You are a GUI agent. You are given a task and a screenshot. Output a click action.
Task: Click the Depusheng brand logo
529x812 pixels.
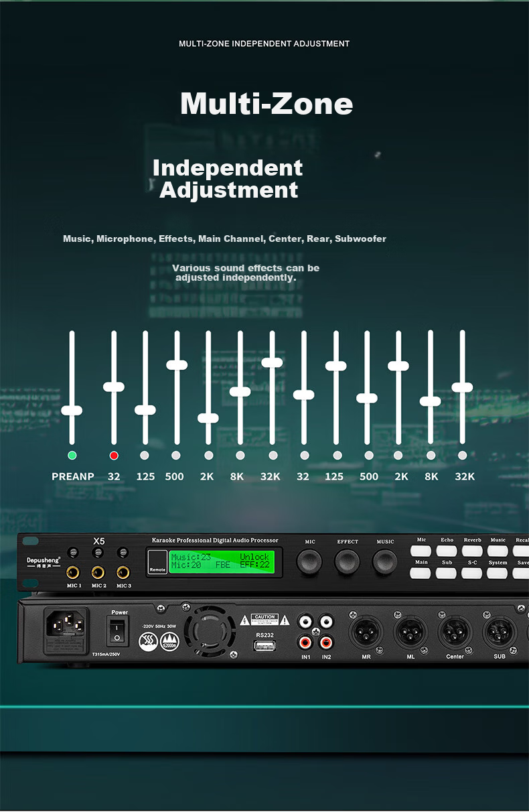tap(43, 562)
